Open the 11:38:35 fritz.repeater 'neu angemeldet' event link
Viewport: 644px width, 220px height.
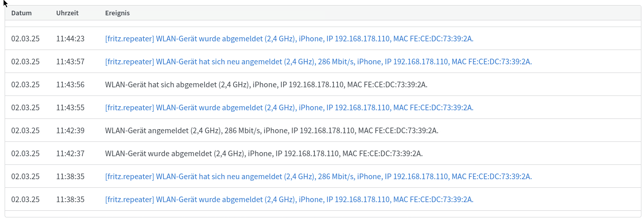click(x=318, y=177)
